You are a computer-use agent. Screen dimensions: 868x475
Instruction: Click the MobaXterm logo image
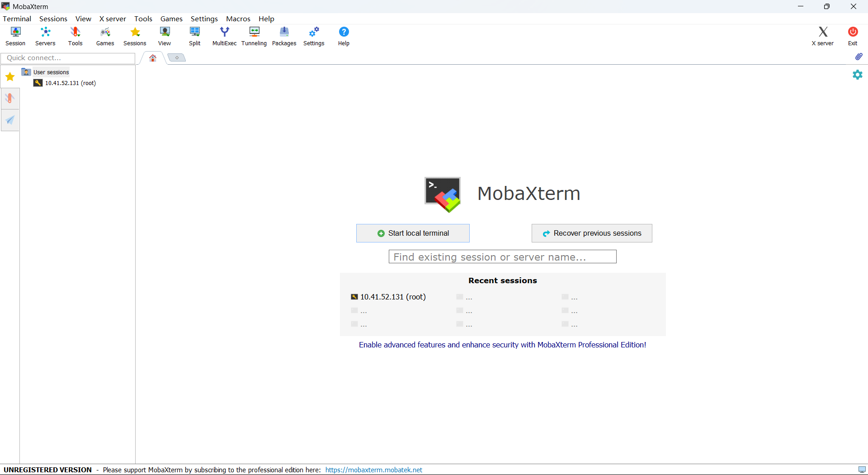tap(443, 195)
